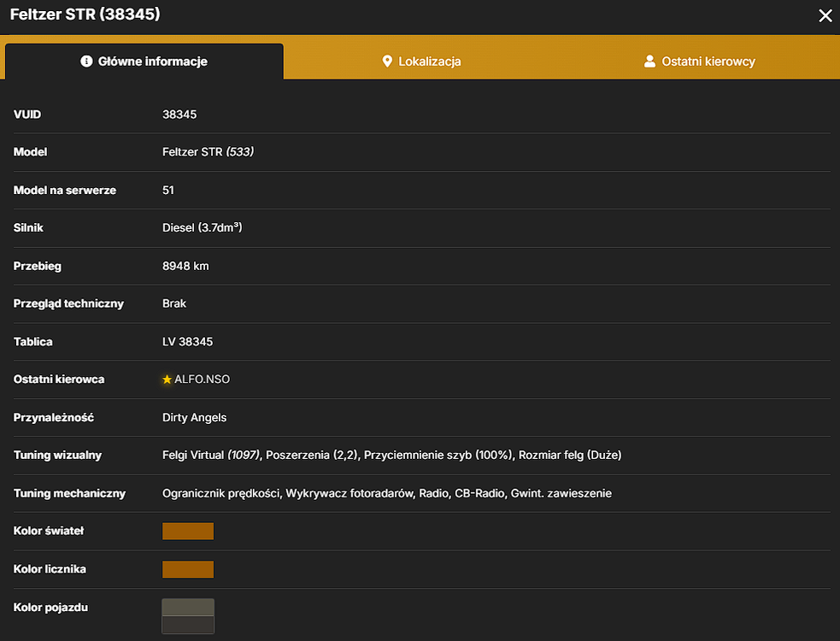Click the Przegląd techniczny label

68,304
